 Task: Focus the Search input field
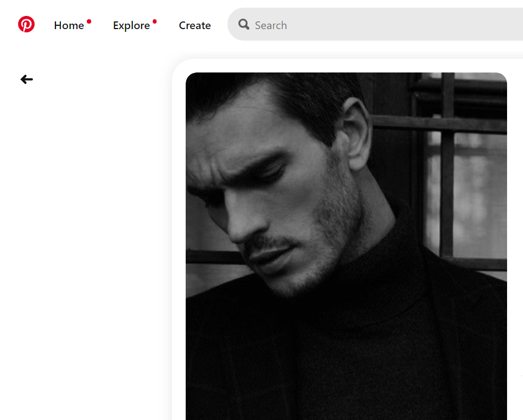[375, 24]
